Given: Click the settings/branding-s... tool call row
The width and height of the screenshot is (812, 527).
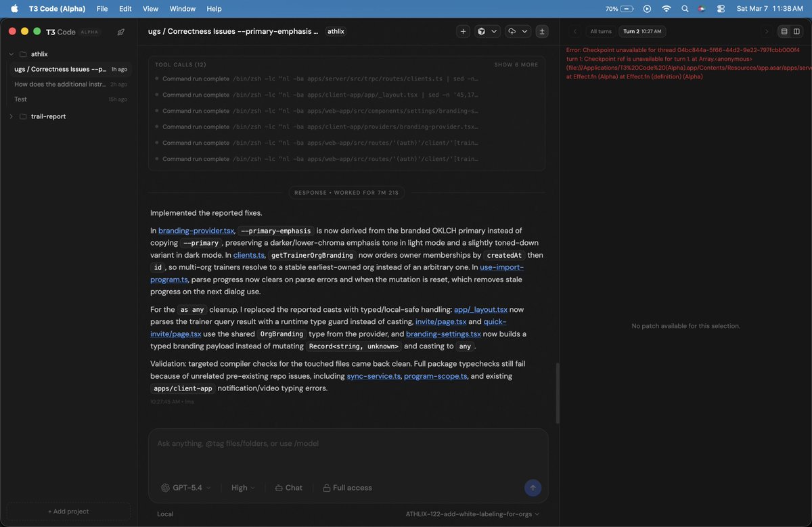Looking at the screenshot, I should tap(317, 111).
